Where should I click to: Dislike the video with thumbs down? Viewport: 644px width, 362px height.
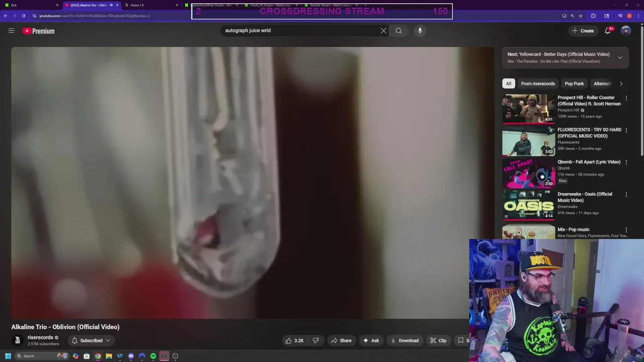coord(315,340)
